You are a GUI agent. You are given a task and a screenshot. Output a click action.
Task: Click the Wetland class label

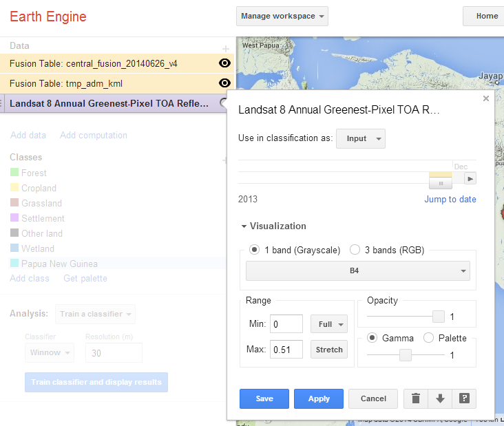pos(38,248)
